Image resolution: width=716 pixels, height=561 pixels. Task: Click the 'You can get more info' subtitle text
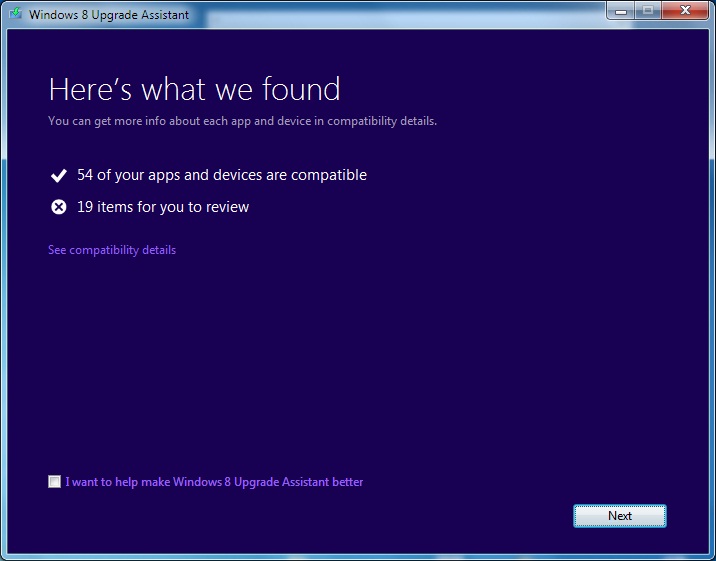(x=242, y=121)
